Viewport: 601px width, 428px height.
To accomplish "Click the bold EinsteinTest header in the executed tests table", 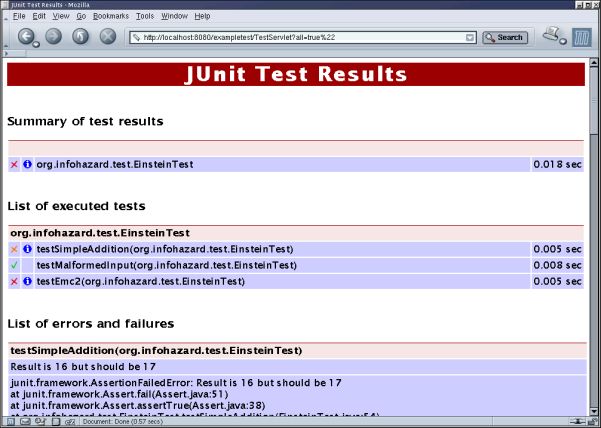I will tap(100, 233).
